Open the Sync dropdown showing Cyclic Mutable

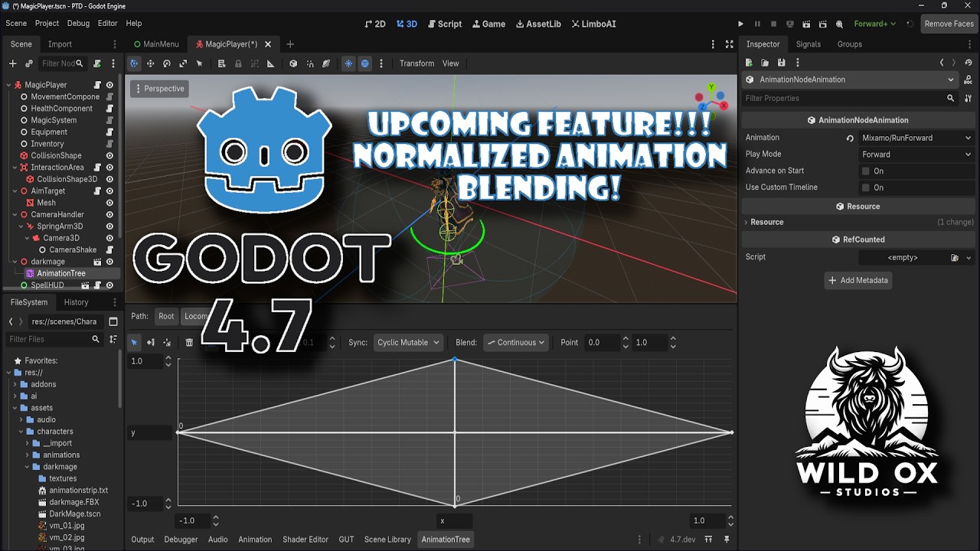pyautogui.click(x=408, y=343)
